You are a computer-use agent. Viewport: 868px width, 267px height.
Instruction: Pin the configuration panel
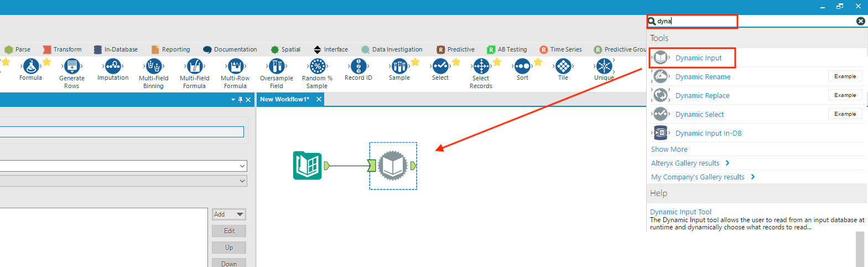click(x=240, y=100)
